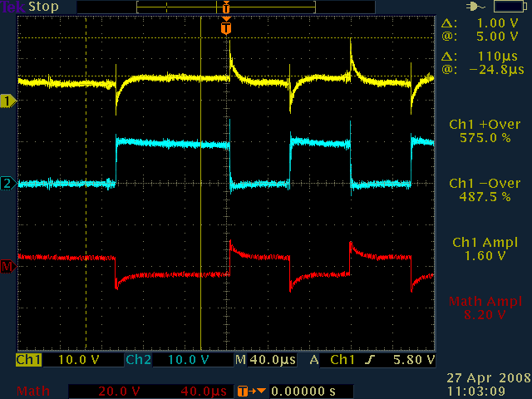Viewport: 532px width, 399px height.
Task: Click the power plug icon
Action: 475,7
